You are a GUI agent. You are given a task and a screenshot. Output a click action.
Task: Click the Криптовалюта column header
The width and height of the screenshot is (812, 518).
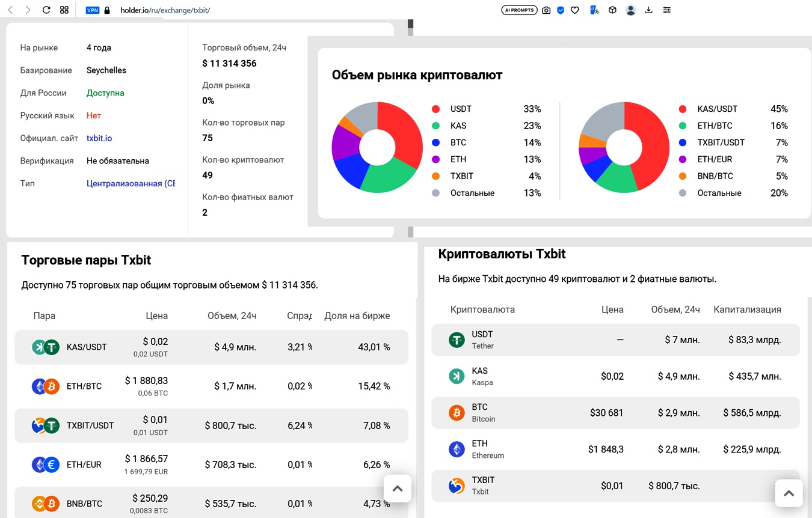pyautogui.click(x=482, y=309)
